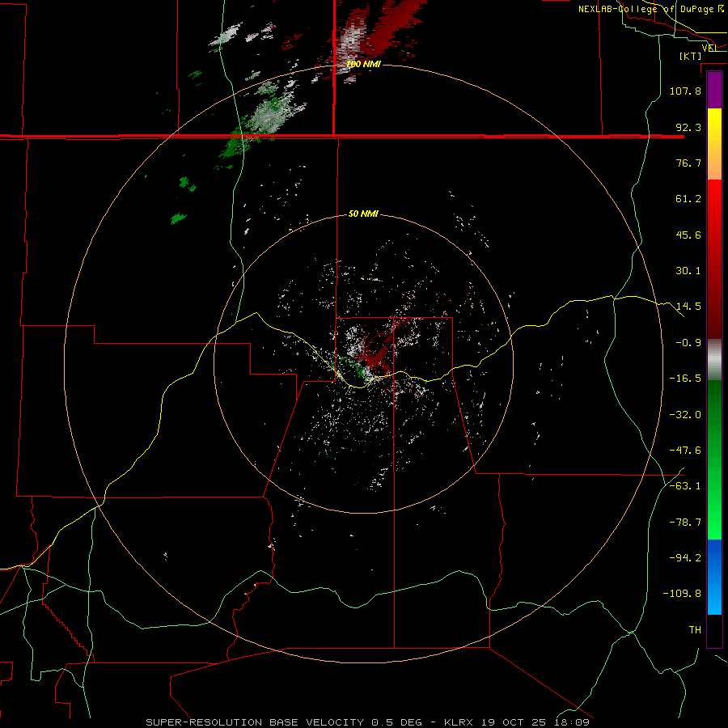Select the 76.7 value on the velocity scale
The image size is (728, 728).
pyautogui.click(x=688, y=163)
